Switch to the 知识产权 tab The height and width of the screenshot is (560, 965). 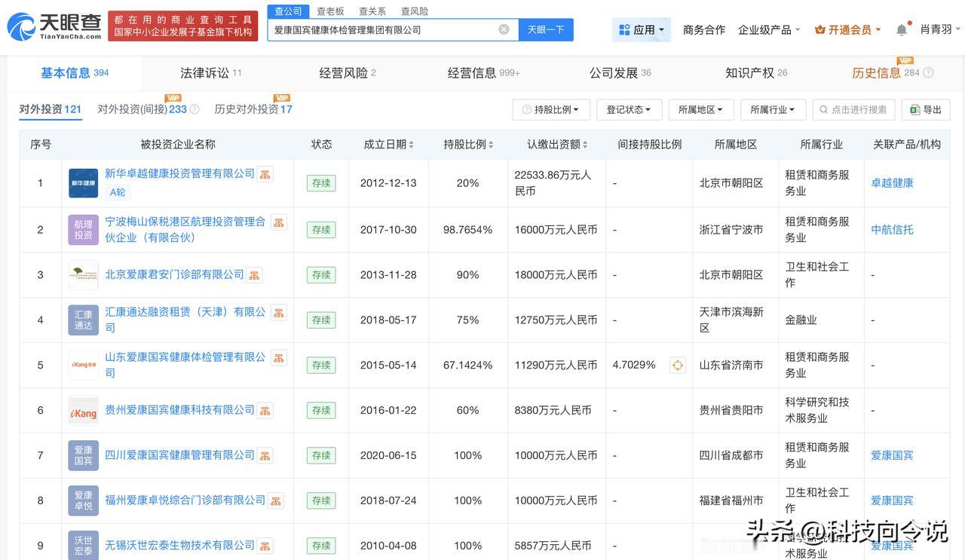756,73
